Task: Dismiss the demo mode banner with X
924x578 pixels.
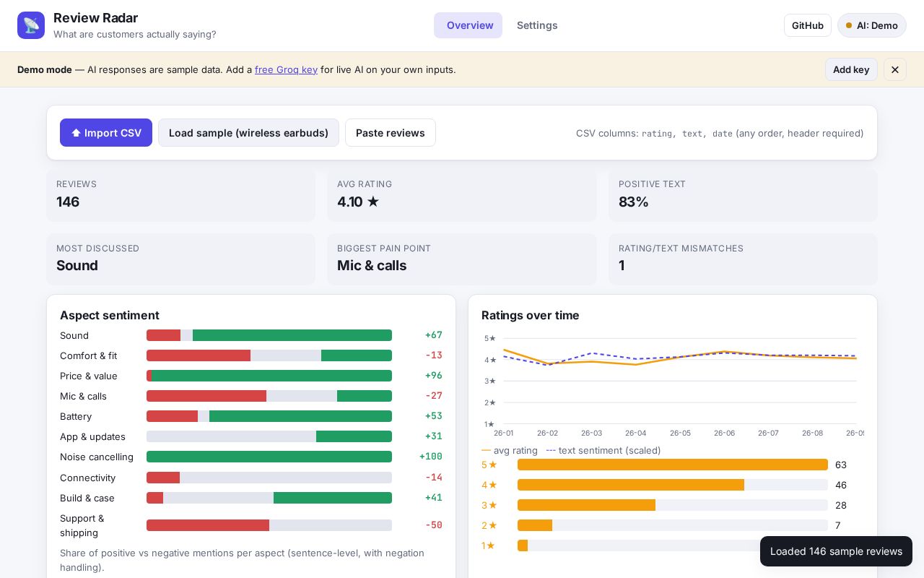Action: [895, 69]
